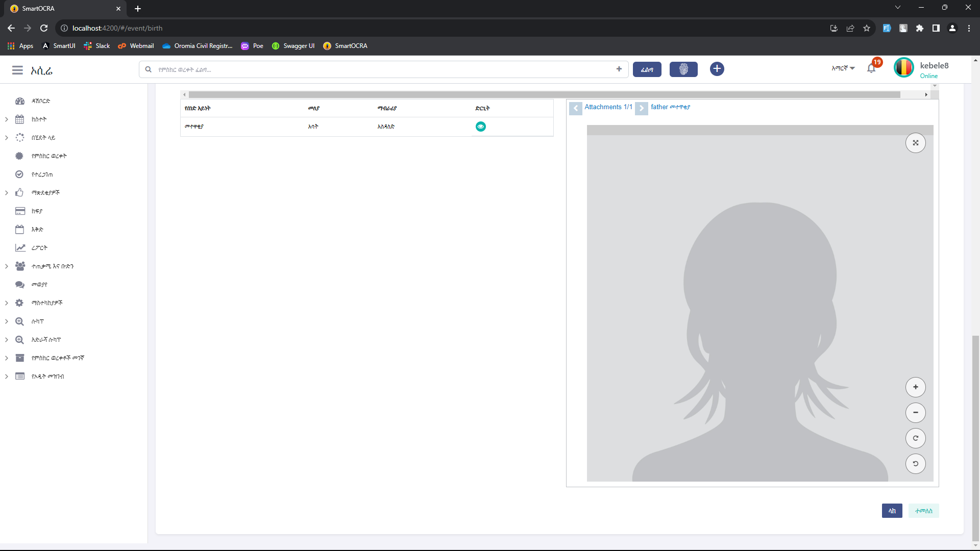The height and width of the screenshot is (551, 980).
Task: Click the ላክ send button
Action: click(892, 511)
